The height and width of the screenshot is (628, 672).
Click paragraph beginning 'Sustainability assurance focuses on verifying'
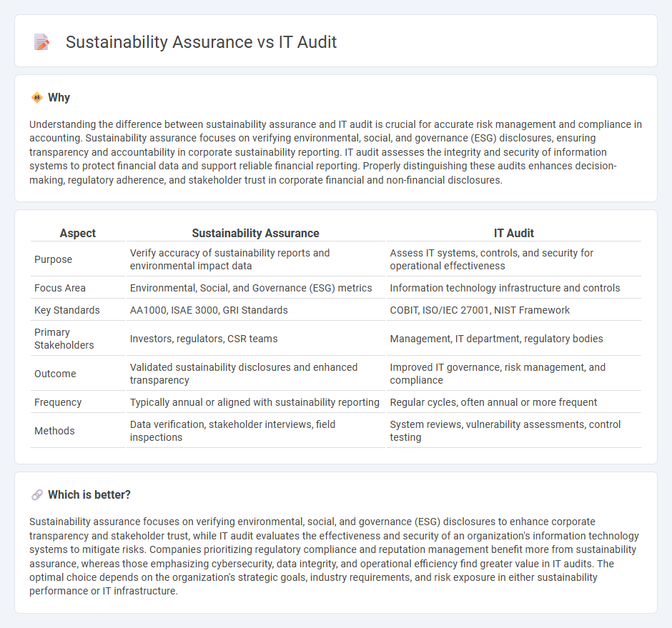pos(335,556)
